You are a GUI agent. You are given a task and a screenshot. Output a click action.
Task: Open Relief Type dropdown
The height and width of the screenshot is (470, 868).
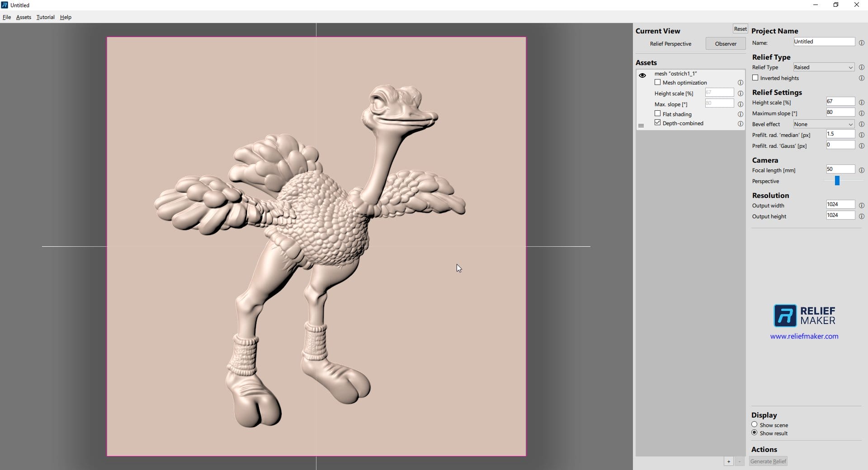[824, 67]
